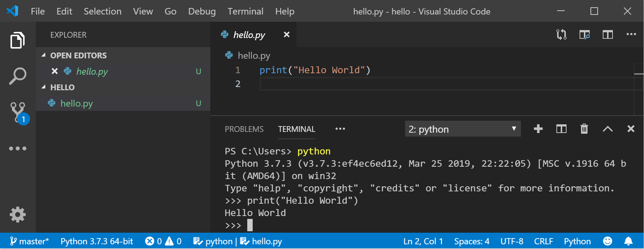
Task: Split the terminal panel
Action: pos(561,129)
